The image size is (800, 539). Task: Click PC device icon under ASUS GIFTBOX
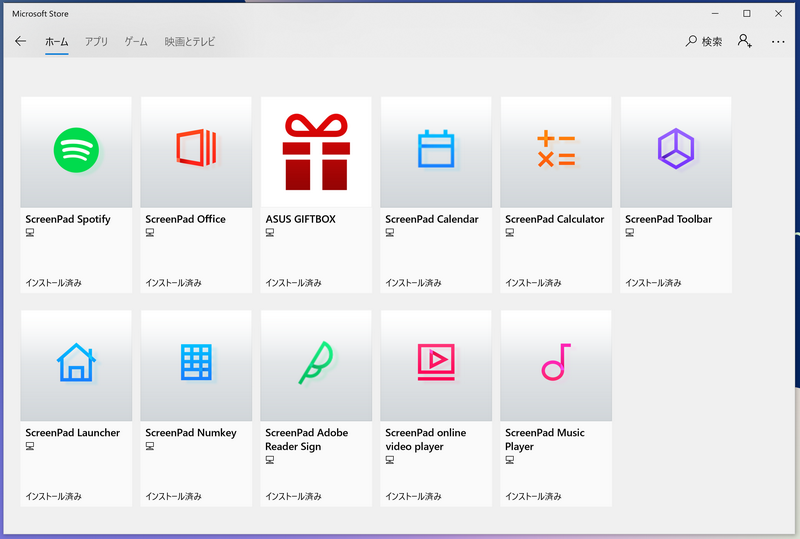tap(270, 233)
